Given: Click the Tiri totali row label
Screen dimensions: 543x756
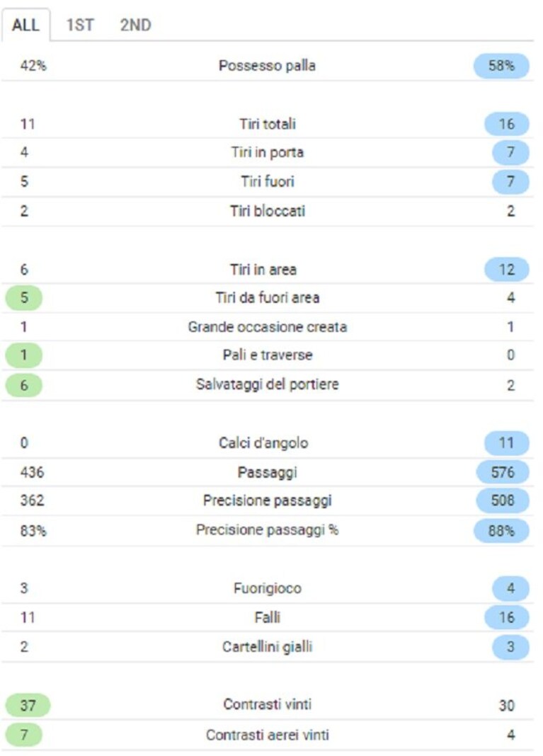Looking at the screenshot, I should [268, 124].
